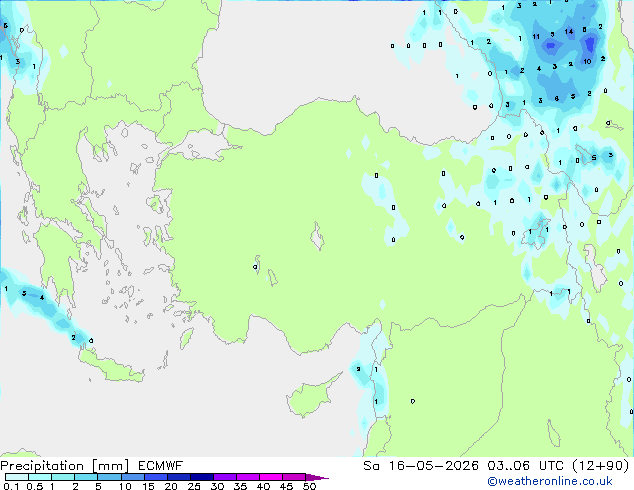This screenshot has height=490, width=634.
Task: Click the legend label 0.1
Action: (x=11, y=486)
